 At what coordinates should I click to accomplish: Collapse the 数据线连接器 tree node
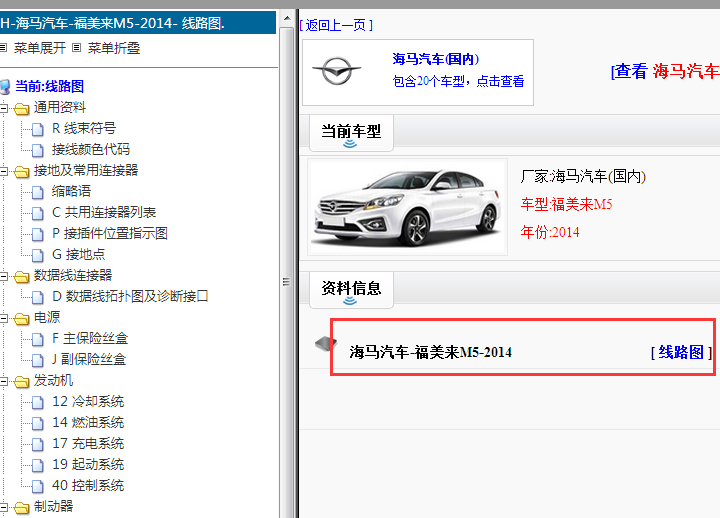tap(4, 276)
